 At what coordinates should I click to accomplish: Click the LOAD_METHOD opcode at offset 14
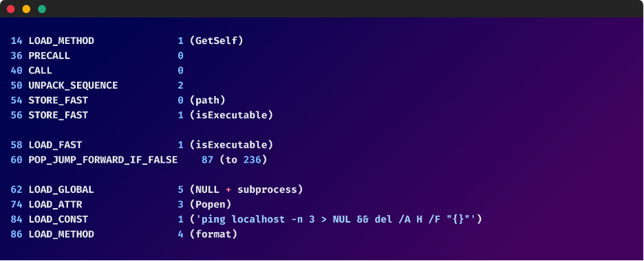pyautogui.click(x=61, y=41)
